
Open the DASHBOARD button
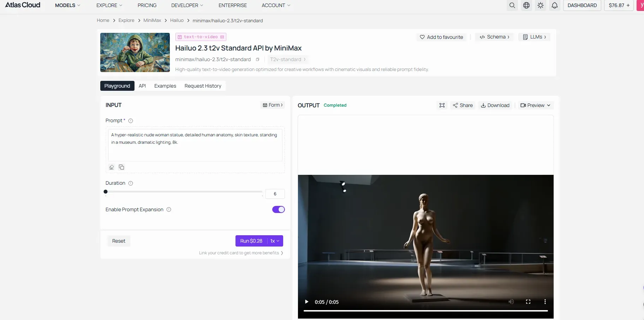[582, 5]
